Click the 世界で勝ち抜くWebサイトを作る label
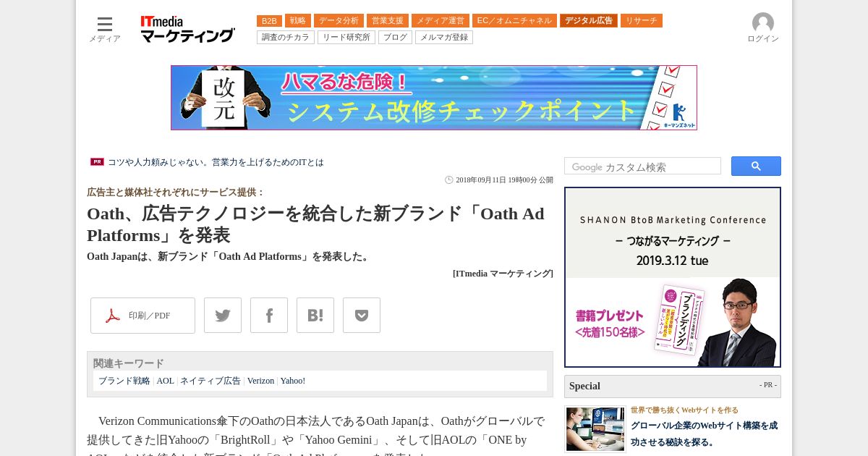The image size is (868, 456). coord(684,410)
